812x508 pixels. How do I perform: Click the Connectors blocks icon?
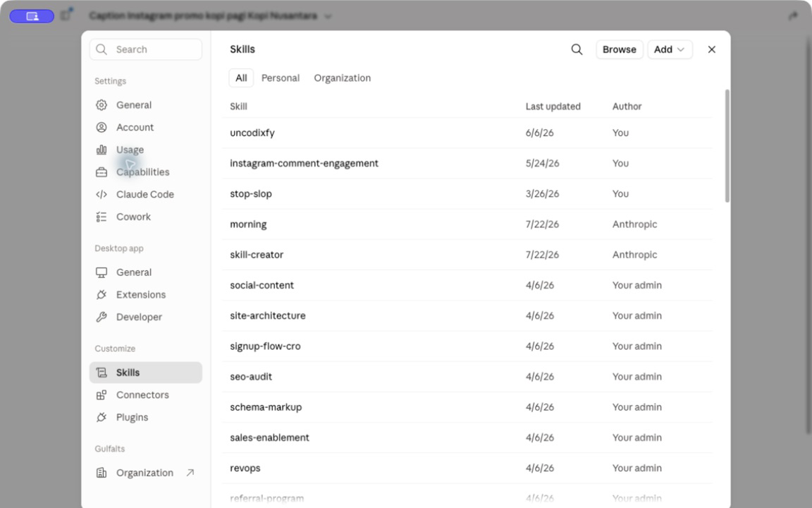click(x=101, y=395)
